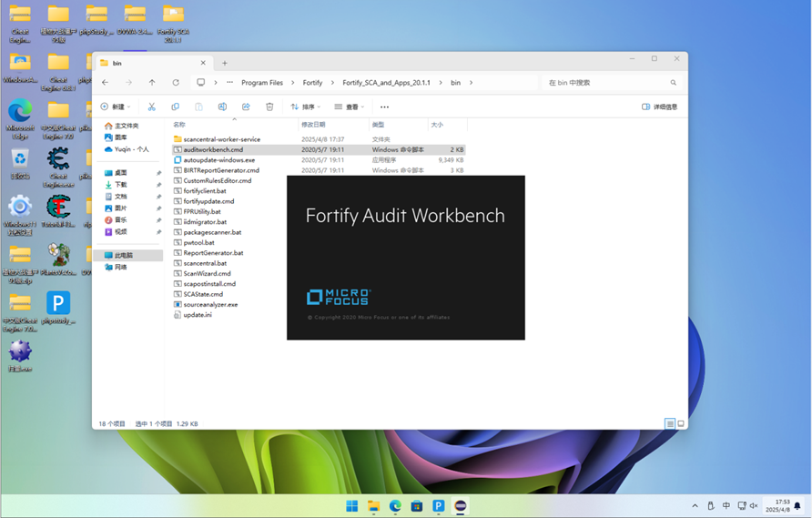Open Recycle Bin on desktop
812x518 pixels.
[20, 164]
